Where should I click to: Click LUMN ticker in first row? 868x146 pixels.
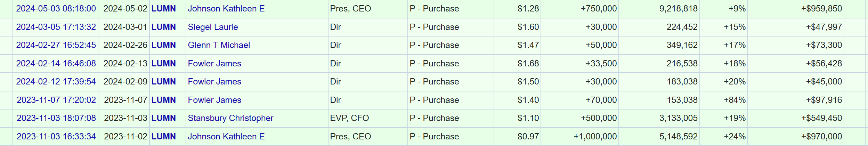(x=163, y=9)
